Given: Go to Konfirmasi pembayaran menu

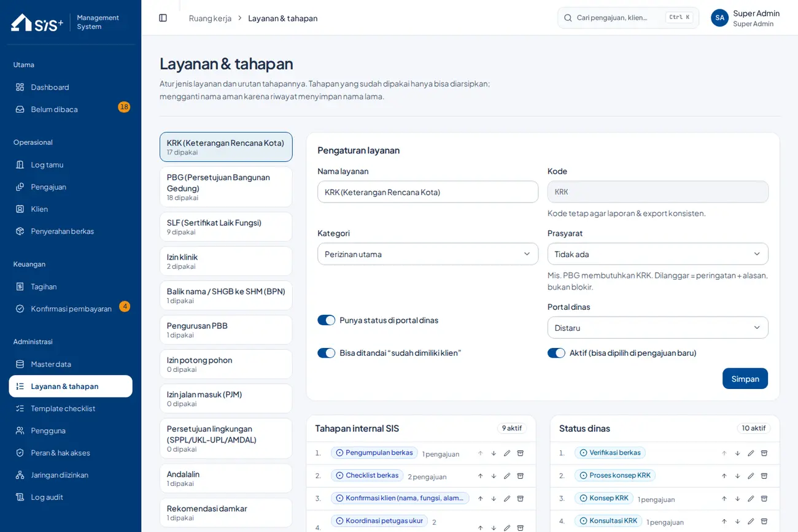Looking at the screenshot, I should pyautogui.click(x=71, y=309).
